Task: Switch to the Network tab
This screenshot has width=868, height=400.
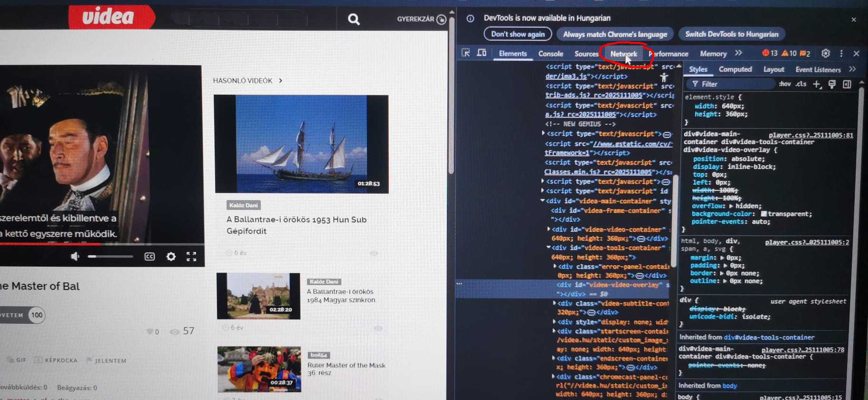Action: tap(623, 54)
